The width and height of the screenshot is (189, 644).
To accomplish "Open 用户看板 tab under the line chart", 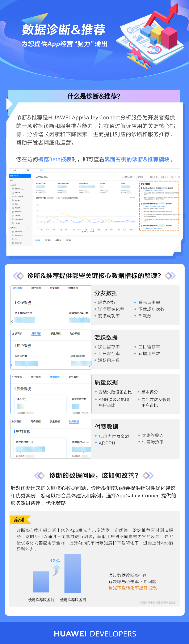I will pyautogui.click(x=48, y=240).
